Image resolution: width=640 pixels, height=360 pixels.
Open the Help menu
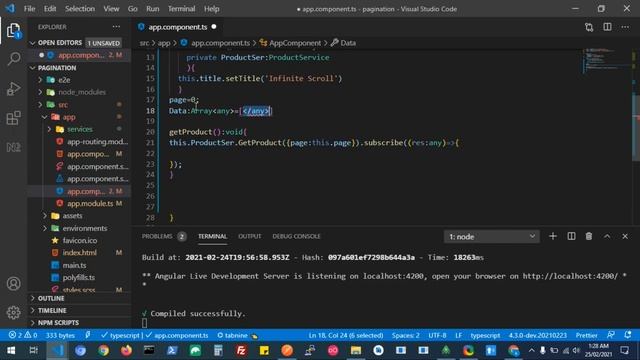pyautogui.click(x=211, y=9)
